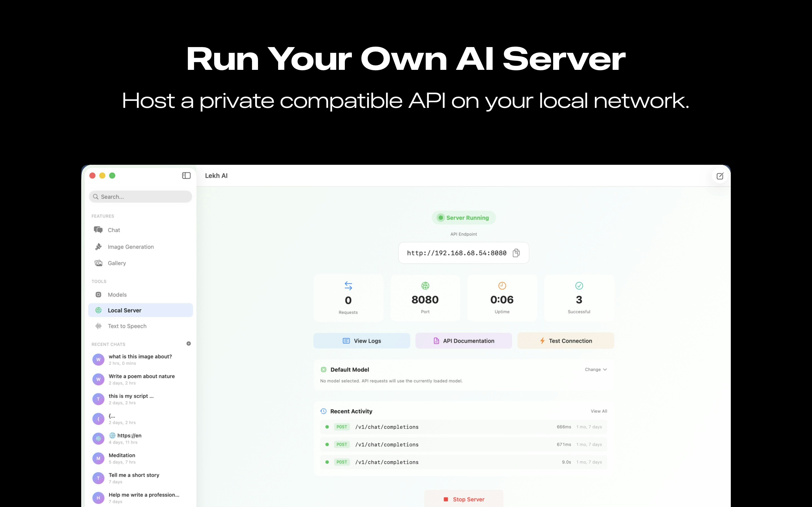Expand Recent Activity with View All

(x=599, y=411)
